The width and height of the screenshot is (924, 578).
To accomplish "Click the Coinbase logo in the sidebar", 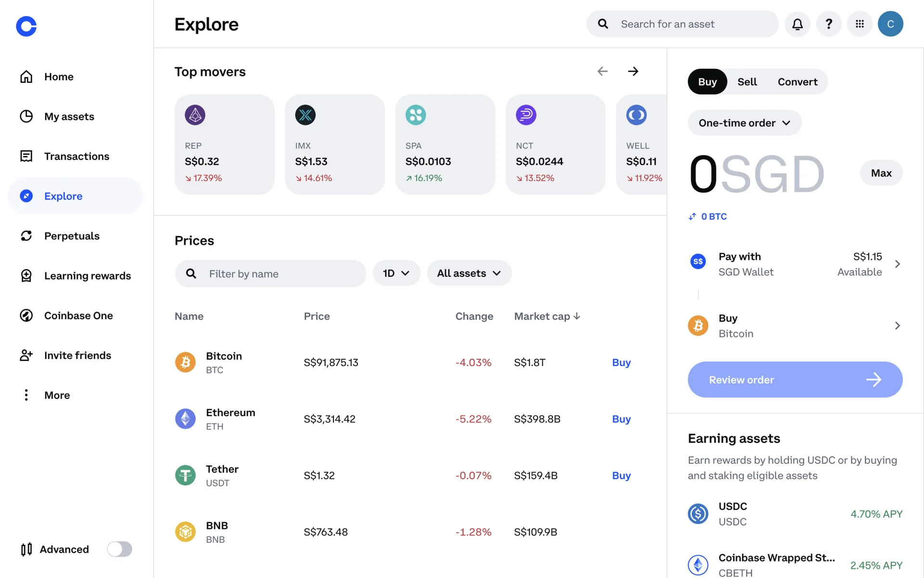I will tap(26, 26).
